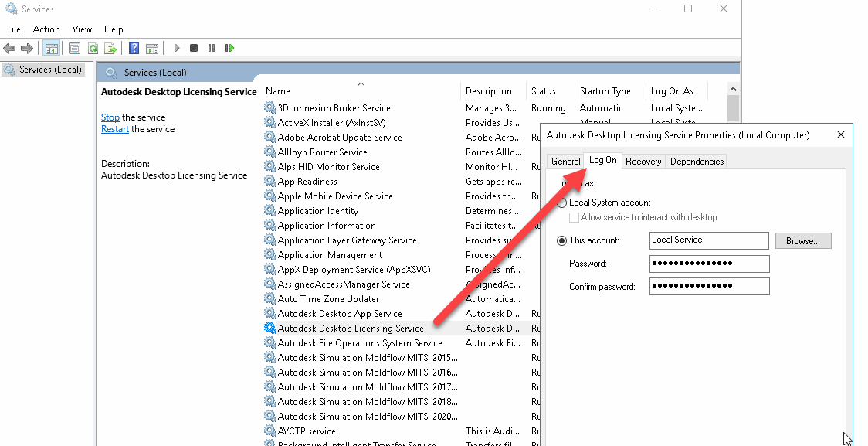Select the Local System account radio button
Viewport: 868px width, 446px height.
[562, 203]
